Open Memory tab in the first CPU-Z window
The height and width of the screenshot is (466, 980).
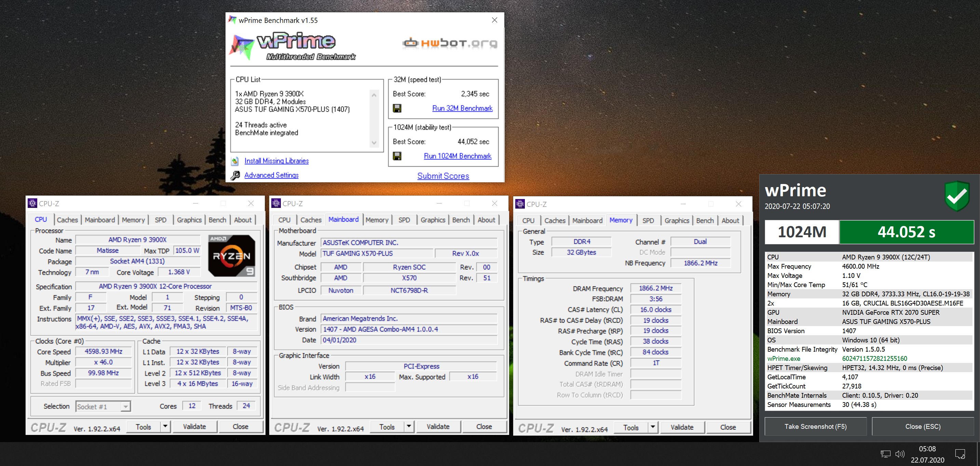point(133,220)
